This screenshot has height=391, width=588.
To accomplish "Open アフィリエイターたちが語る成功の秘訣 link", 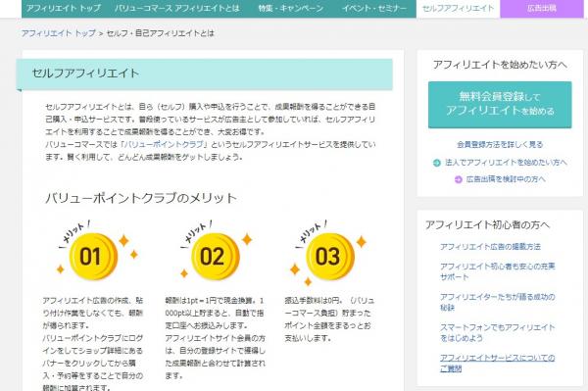I will coord(497,302).
